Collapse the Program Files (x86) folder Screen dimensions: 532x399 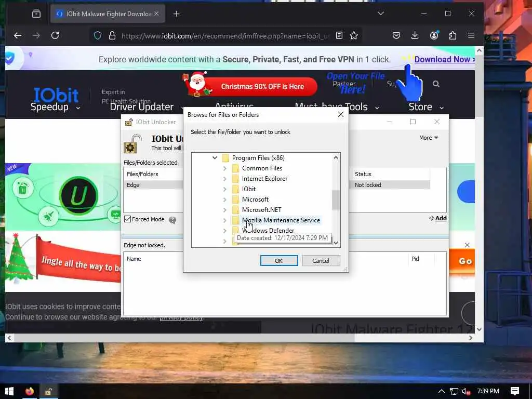point(215,158)
